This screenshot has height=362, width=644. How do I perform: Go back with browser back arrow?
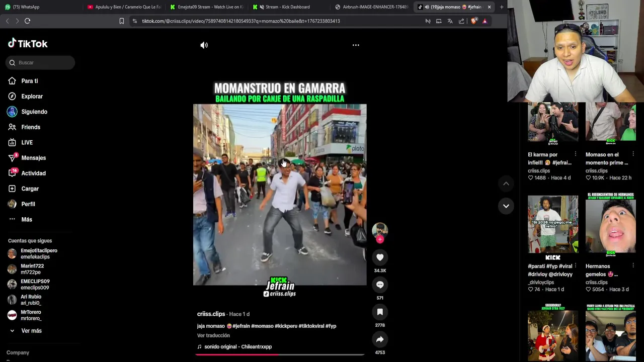tap(7, 21)
